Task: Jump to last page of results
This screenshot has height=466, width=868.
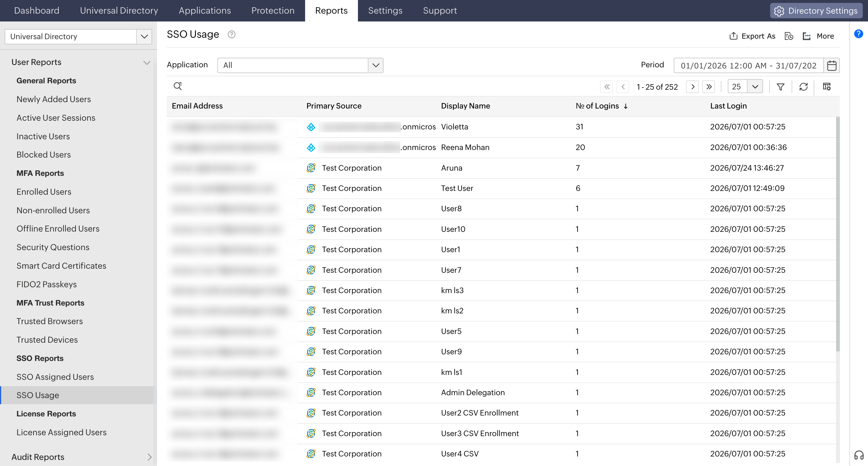Action: (709, 87)
